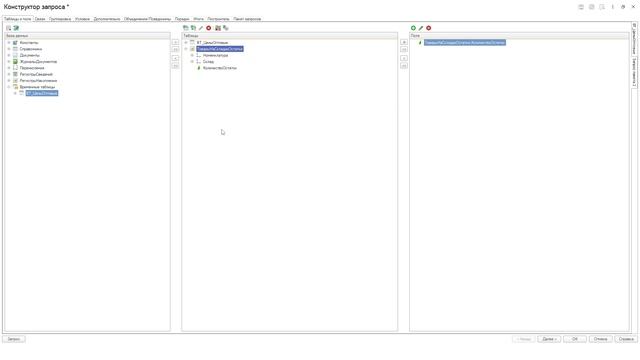Remove all tables (<<) button
This screenshot has height=360, width=640.
176,66
